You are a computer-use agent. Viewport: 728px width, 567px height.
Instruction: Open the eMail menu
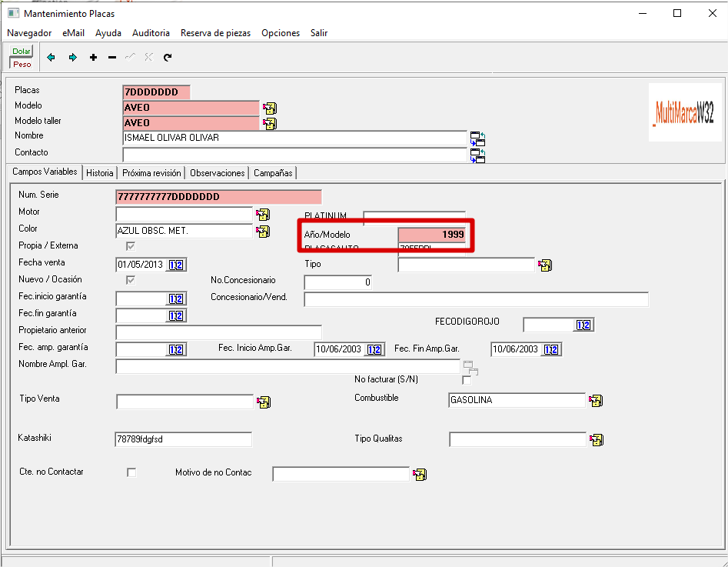[73, 33]
